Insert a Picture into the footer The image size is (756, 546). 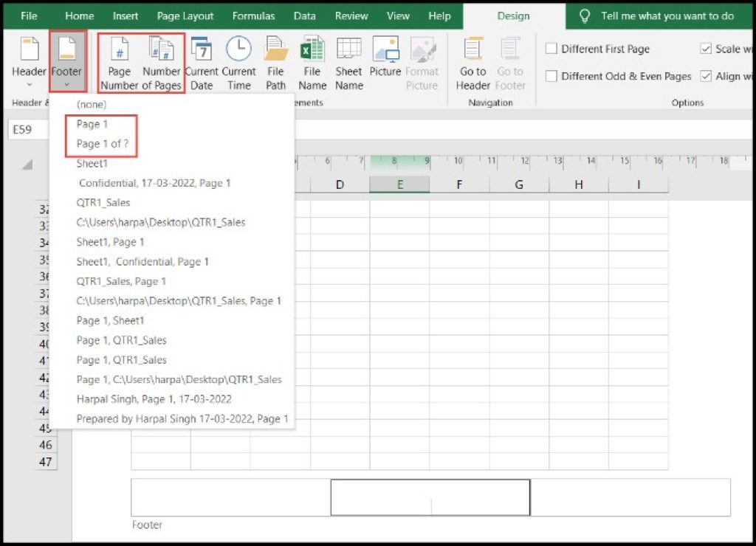(385, 61)
